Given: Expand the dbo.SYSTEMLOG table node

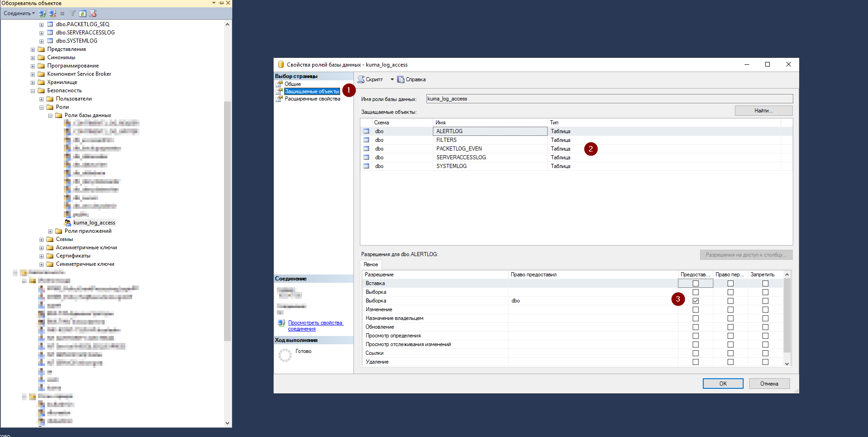Looking at the screenshot, I should click(x=41, y=41).
